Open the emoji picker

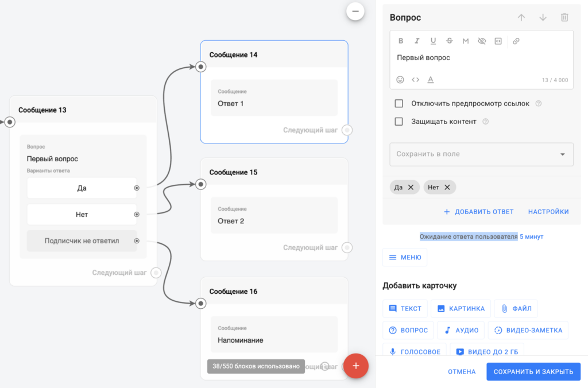(x=400, y=80)
